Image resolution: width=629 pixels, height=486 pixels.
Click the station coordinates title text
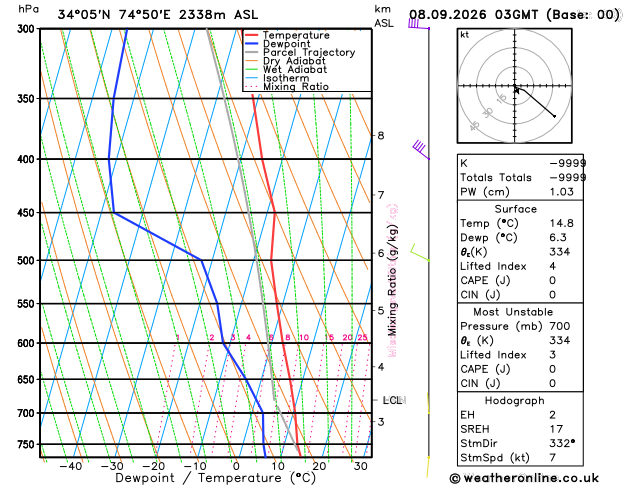(x=158, y=15)
